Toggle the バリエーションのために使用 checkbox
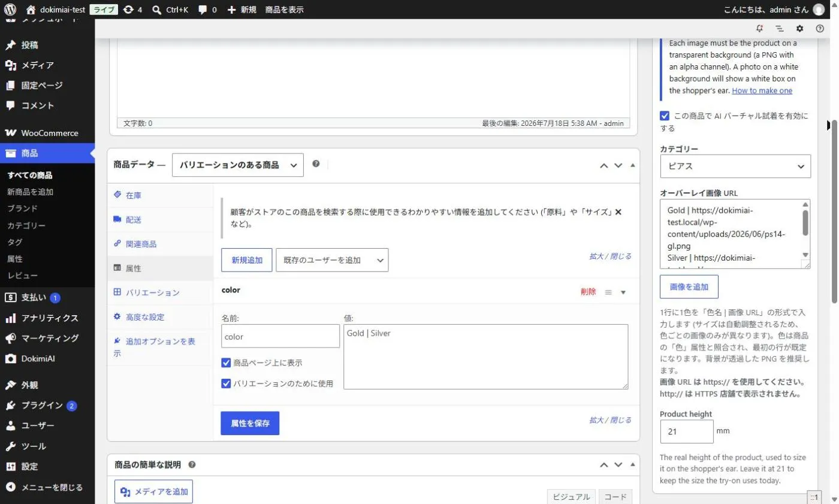 tap(226, 384)
